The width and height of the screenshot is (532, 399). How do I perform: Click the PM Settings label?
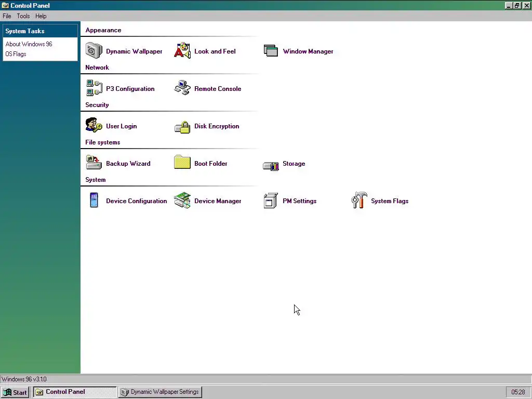point(300,201)
